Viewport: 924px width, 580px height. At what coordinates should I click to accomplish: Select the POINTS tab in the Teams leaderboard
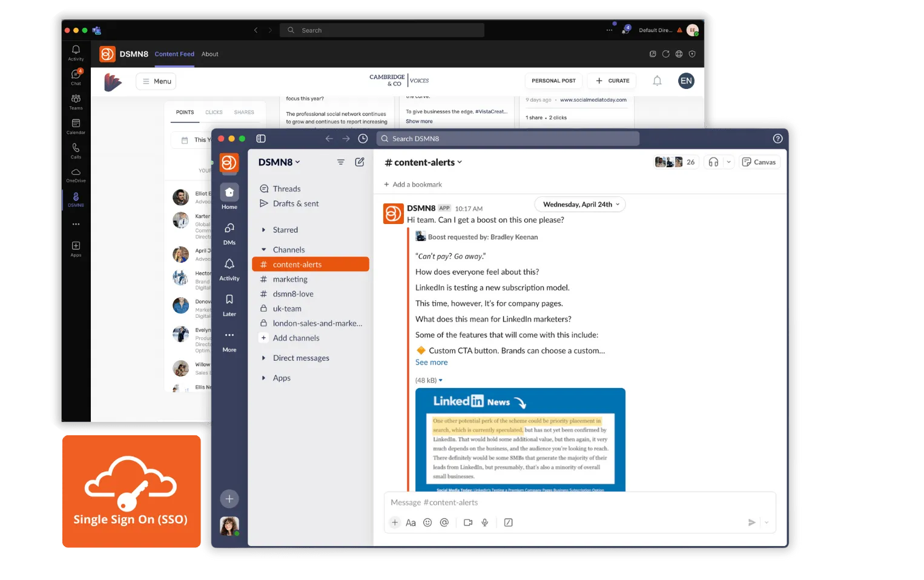(x=185, y=113)
